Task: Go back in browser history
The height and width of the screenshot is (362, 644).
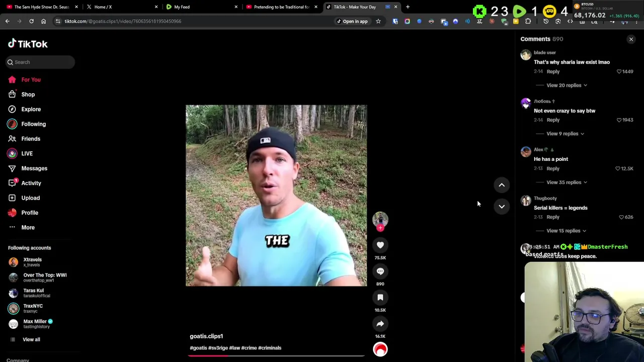Action: click(7, 21)
